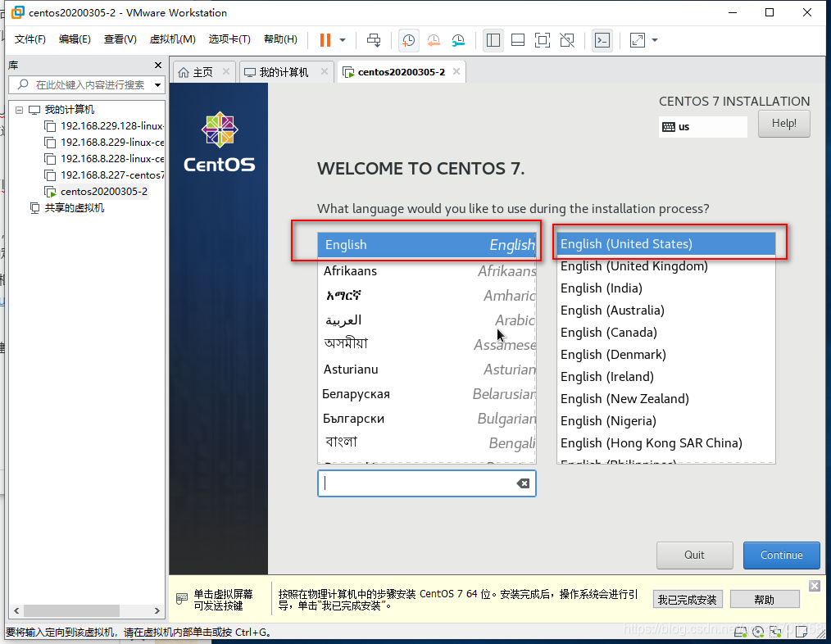Select Arabic in the language list
The width and height of the screenshot is (831, 644).
coord(427,320)
